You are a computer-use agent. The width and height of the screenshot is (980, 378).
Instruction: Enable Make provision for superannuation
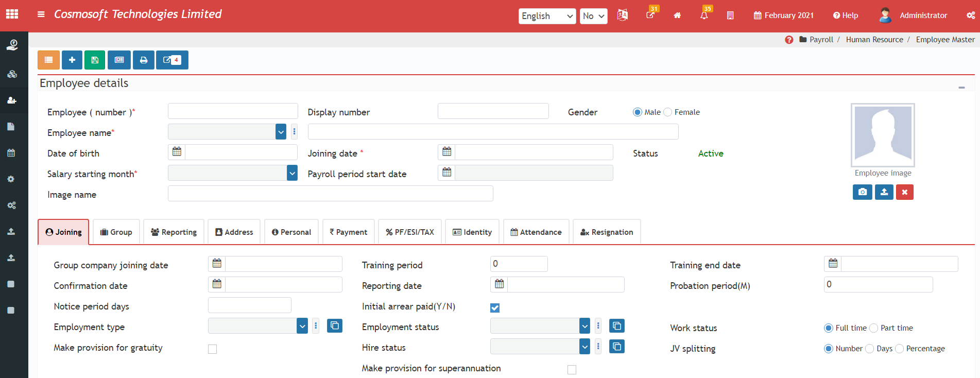coord(572,370)
